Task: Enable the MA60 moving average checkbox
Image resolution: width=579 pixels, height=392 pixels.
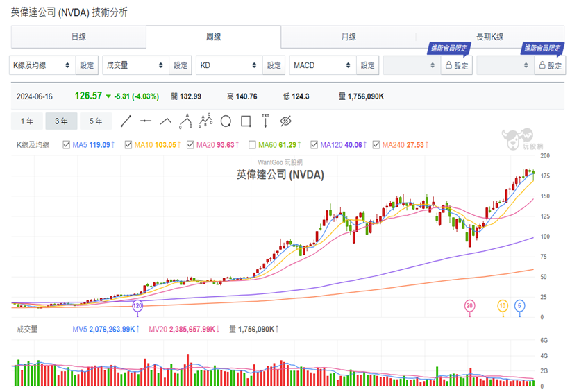Action: click(x=253, y=145)
